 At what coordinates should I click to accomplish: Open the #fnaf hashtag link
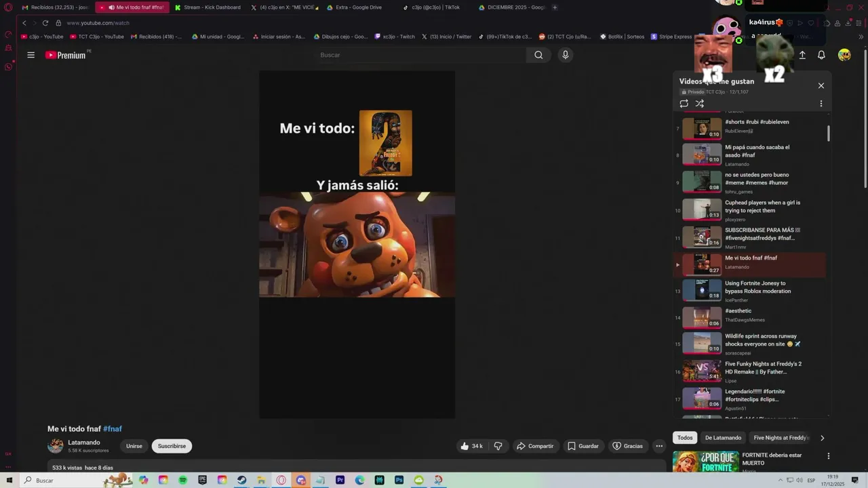tap(113, 429)
